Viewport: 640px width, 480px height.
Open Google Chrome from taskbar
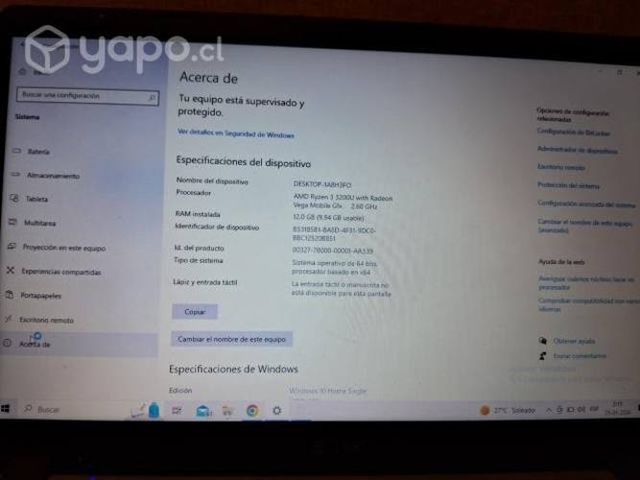(252, 410)
